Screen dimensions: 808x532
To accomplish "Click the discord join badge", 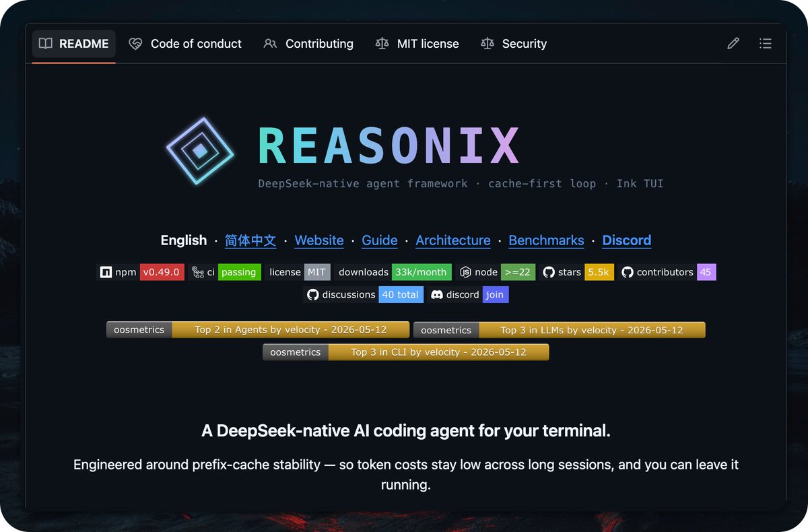I will click(469, 294).
